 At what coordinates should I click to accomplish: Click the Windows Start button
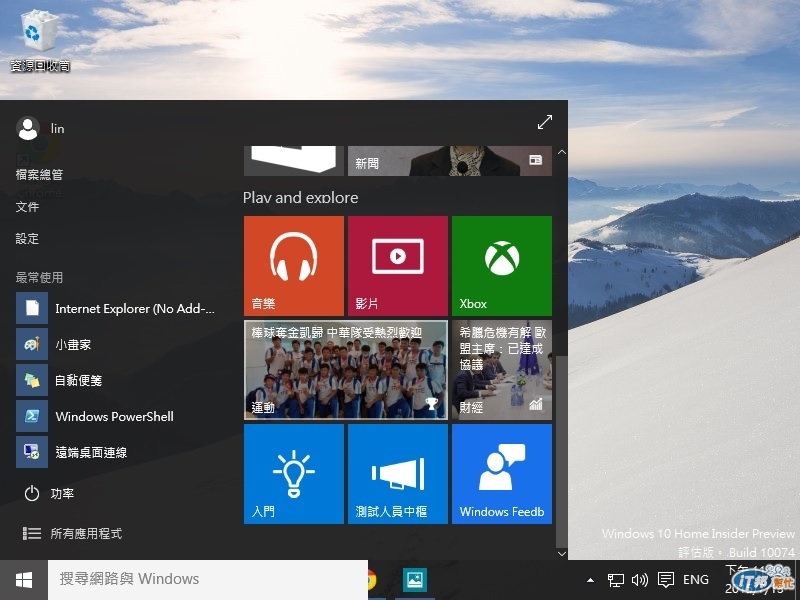tap(24, 580)
